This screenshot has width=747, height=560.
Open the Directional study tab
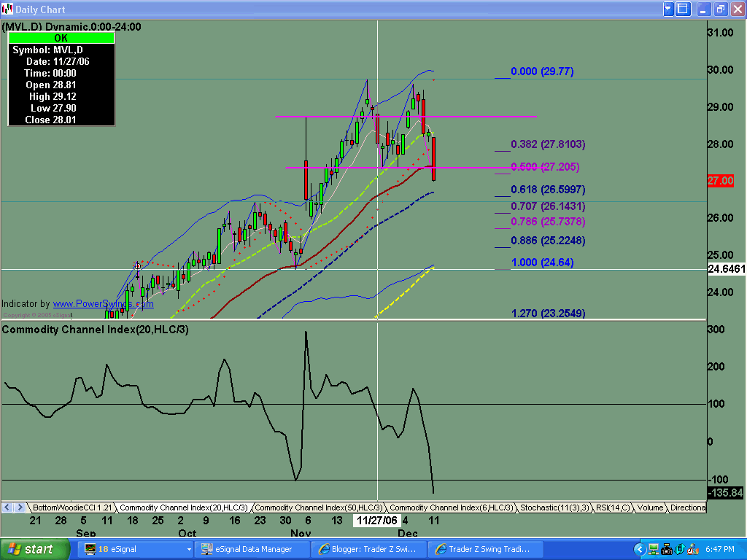[x=687, y=507]
